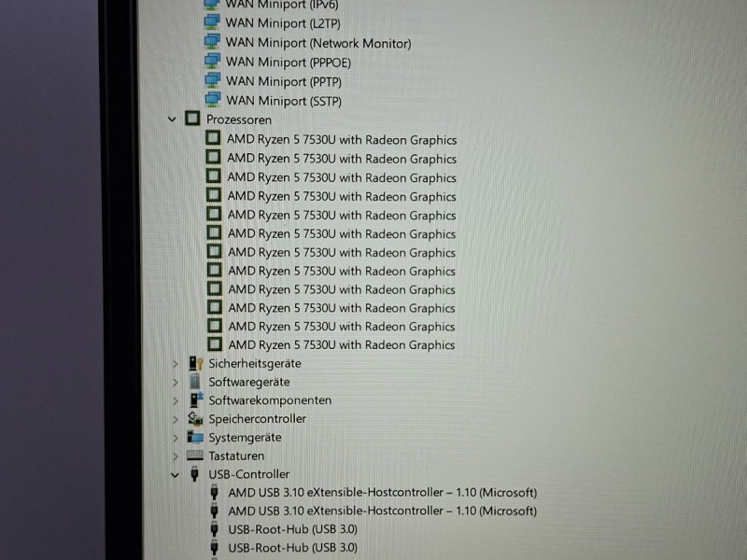The height and width of the screenshot is (560, 747).
Task: Click the Tastaturen keyboard icon
Action: (195, 455)
